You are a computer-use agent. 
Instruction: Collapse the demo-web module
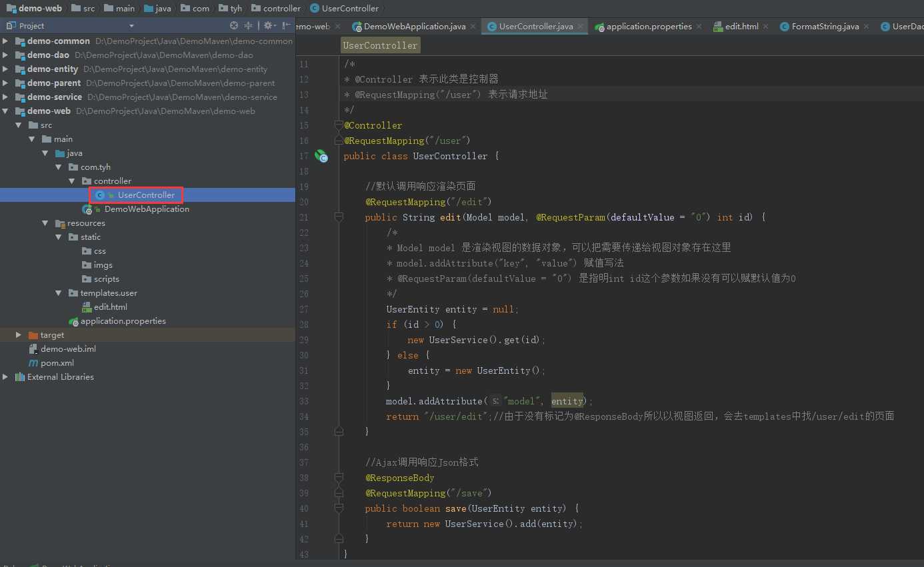(6, 111)
